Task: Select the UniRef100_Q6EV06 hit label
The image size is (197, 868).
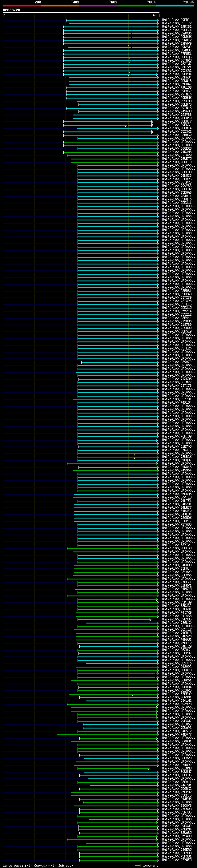Action: (176, 575)
